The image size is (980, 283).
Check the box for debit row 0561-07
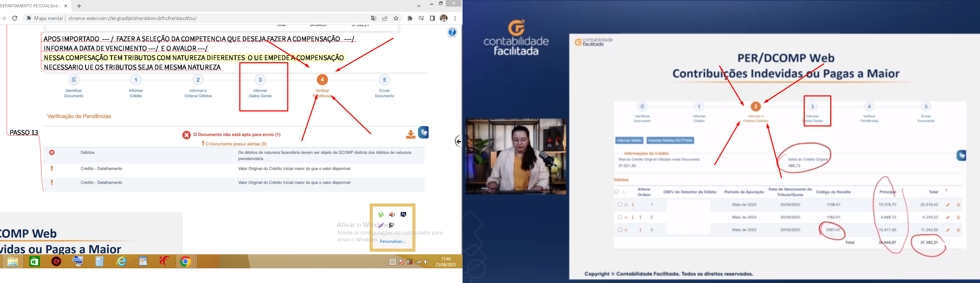click(620, 230)
